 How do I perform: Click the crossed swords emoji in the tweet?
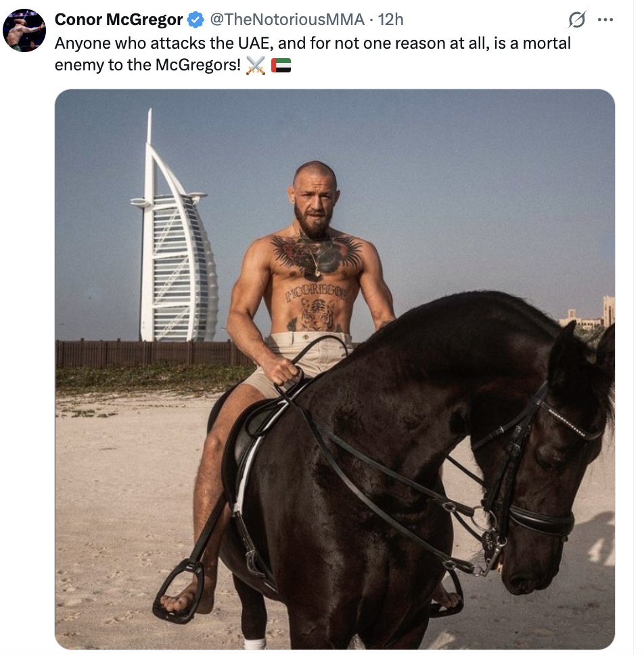256,66
